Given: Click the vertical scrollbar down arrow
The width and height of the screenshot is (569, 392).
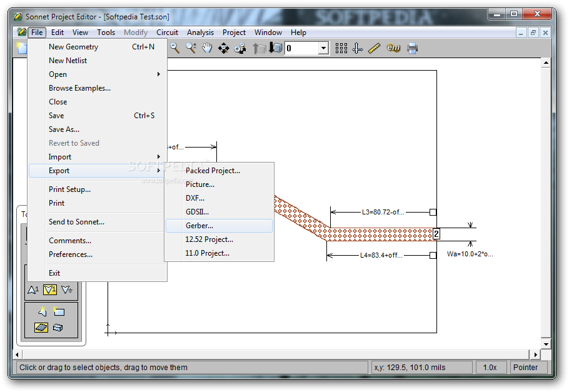Looking at the screenshot, I should pyautogui.click(x=546, y=344).
